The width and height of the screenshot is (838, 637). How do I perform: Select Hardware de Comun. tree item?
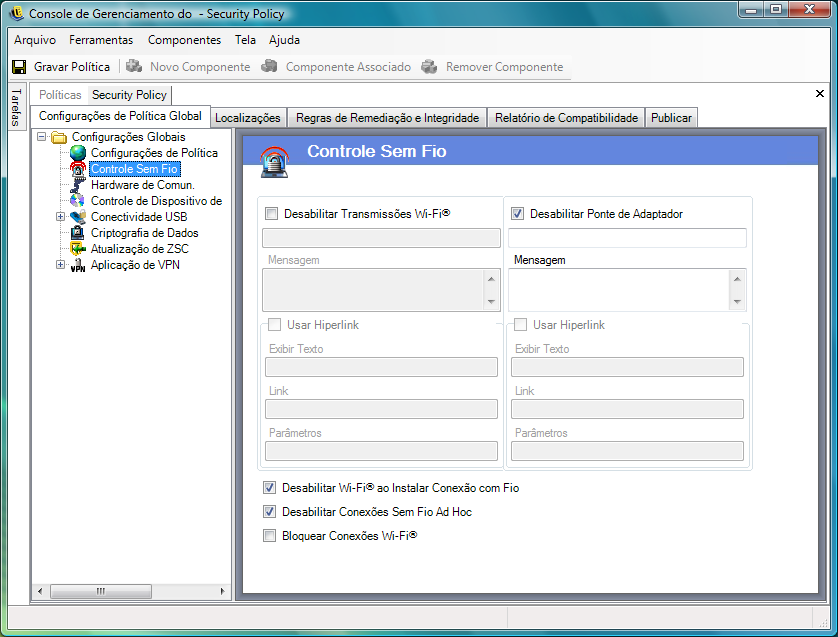pos(143,185)
